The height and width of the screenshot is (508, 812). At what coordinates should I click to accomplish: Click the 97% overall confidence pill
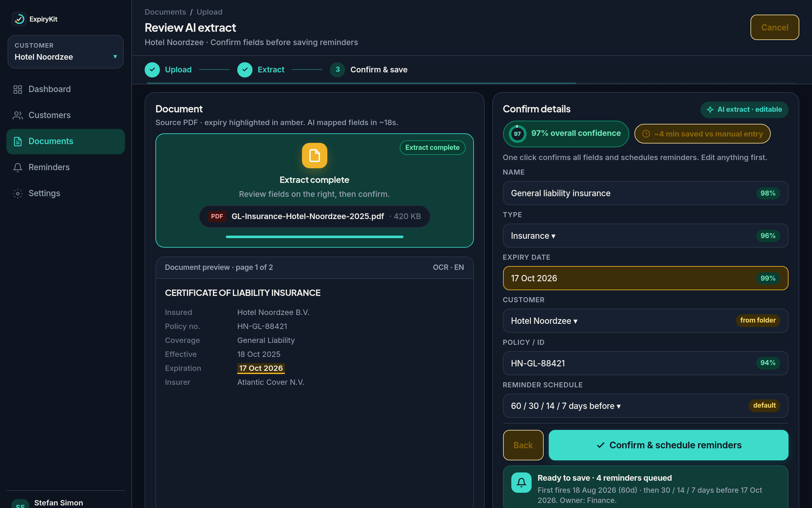click(566, 134)
